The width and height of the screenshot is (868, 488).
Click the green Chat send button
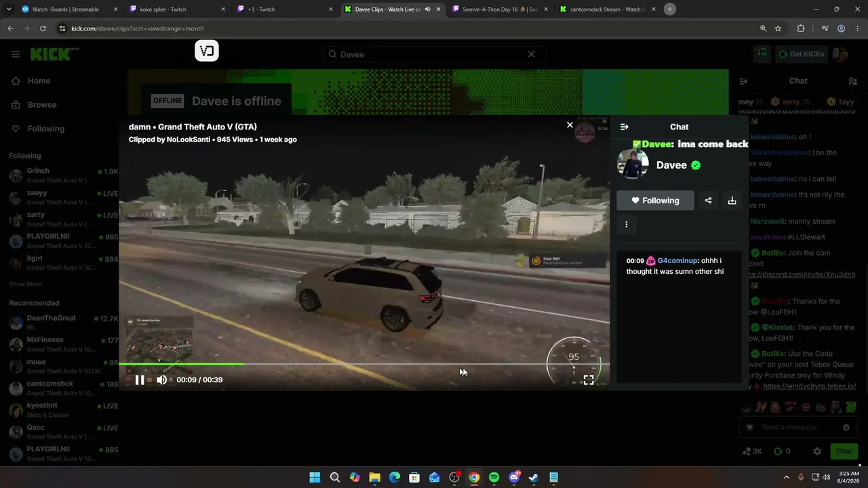[x=844, y=451]
